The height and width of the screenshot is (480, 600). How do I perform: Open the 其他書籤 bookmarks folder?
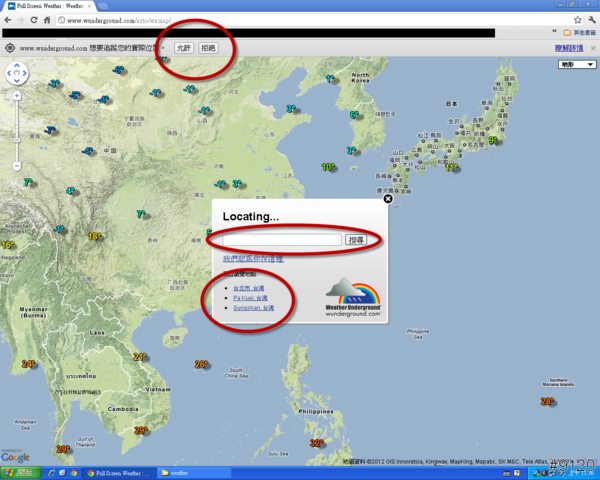click(x=580, y=33)
